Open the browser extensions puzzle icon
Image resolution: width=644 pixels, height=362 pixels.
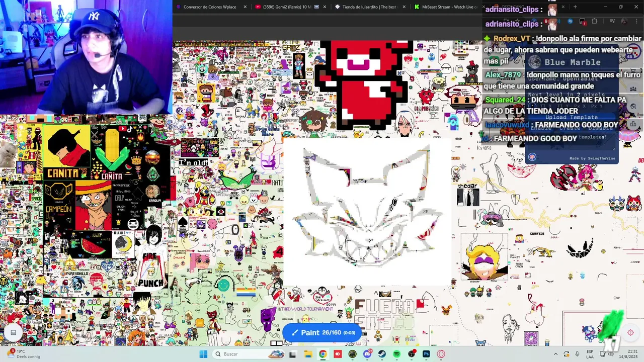(x=595, y=21)
